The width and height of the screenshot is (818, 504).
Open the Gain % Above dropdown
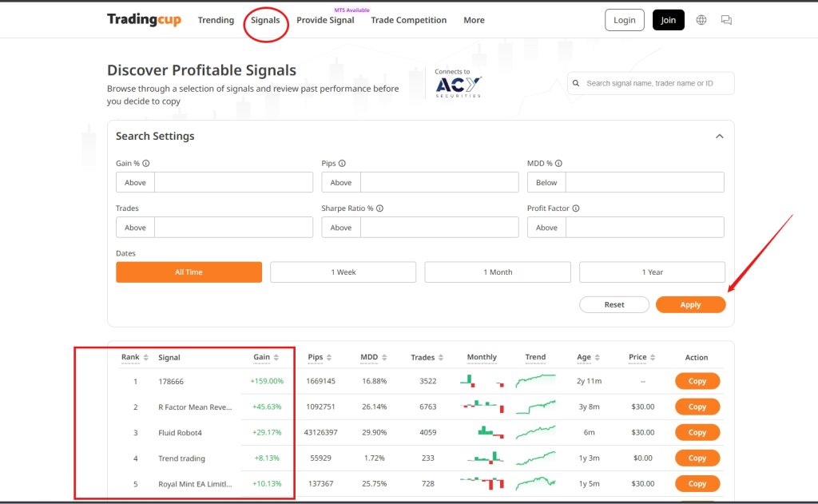click(x=136, y=183)
